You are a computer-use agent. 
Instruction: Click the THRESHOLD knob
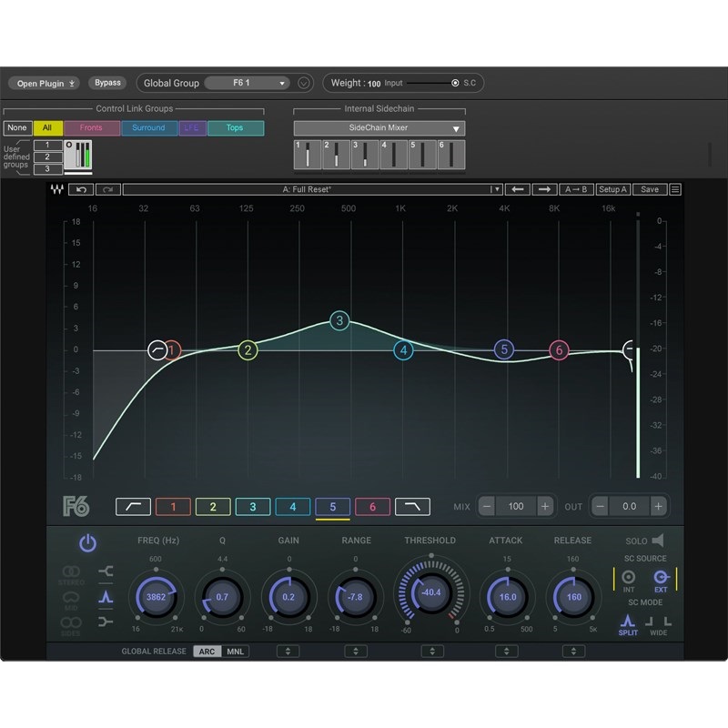point(431,593)
